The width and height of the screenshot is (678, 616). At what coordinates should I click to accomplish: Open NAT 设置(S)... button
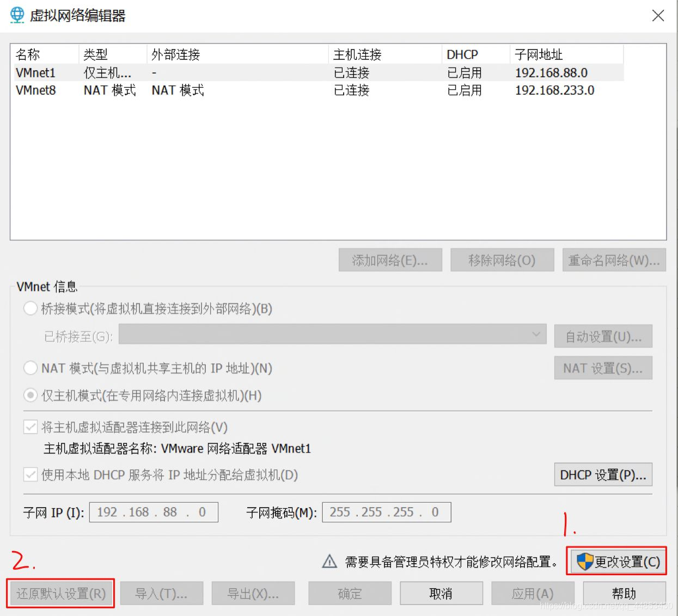click(x=603, y=368)
